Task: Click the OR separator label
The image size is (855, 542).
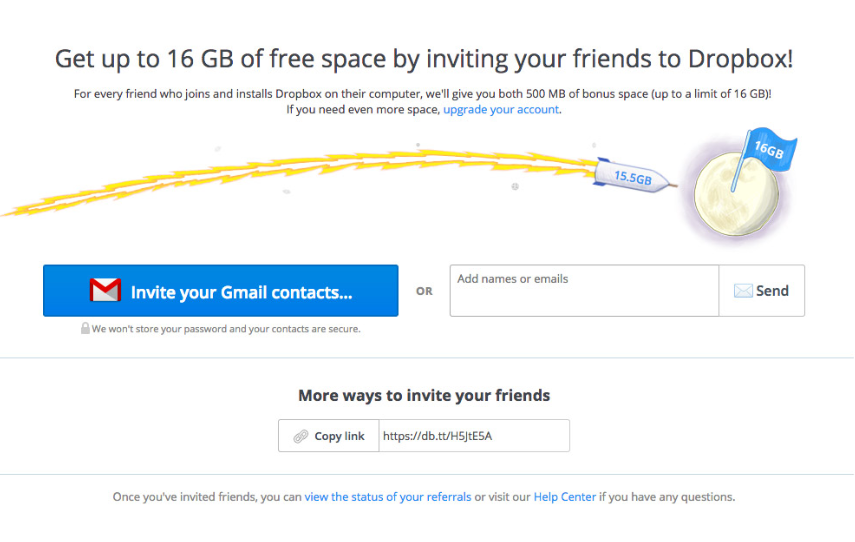Action: tap(424, 291)
